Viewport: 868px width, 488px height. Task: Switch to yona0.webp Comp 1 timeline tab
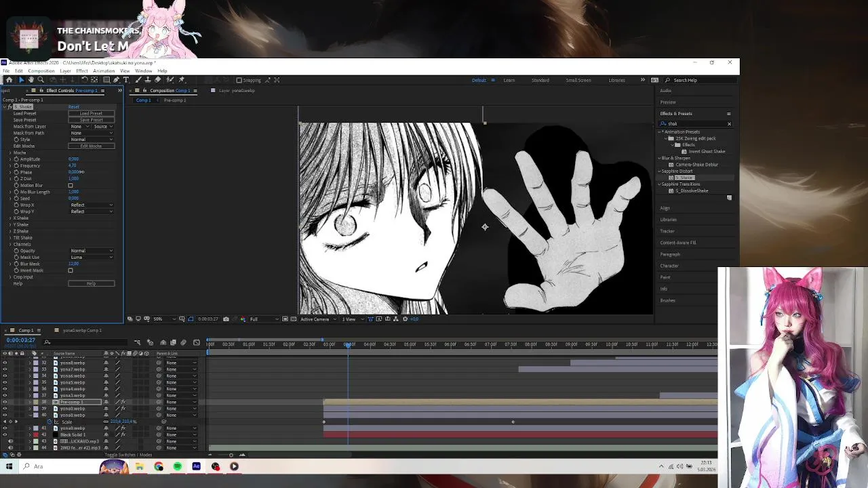click(x=82, y=331)
